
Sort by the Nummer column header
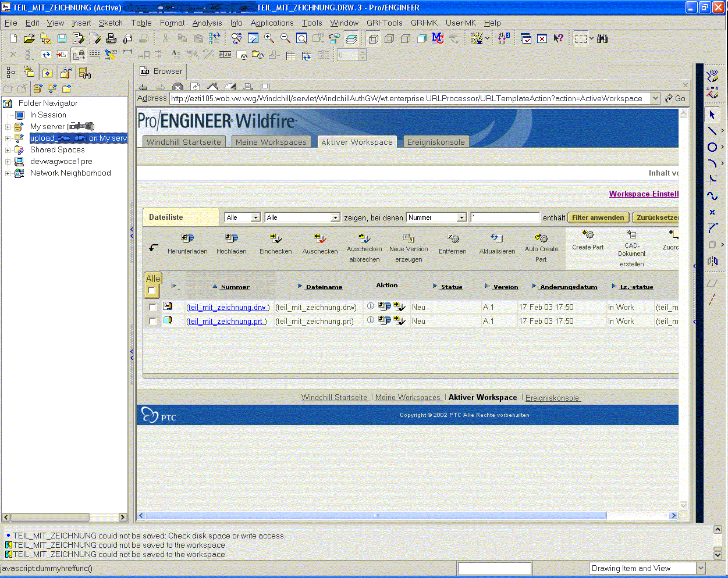[x=235, y=287]
